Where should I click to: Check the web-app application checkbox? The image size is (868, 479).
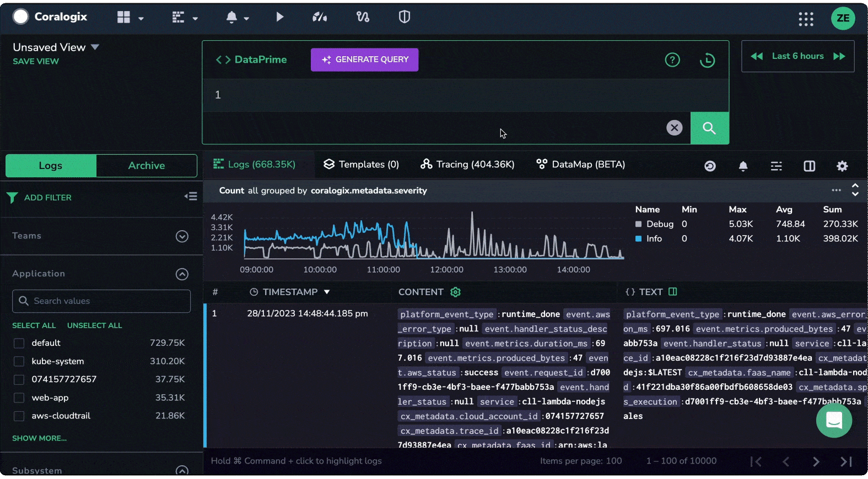click(19, 398)
